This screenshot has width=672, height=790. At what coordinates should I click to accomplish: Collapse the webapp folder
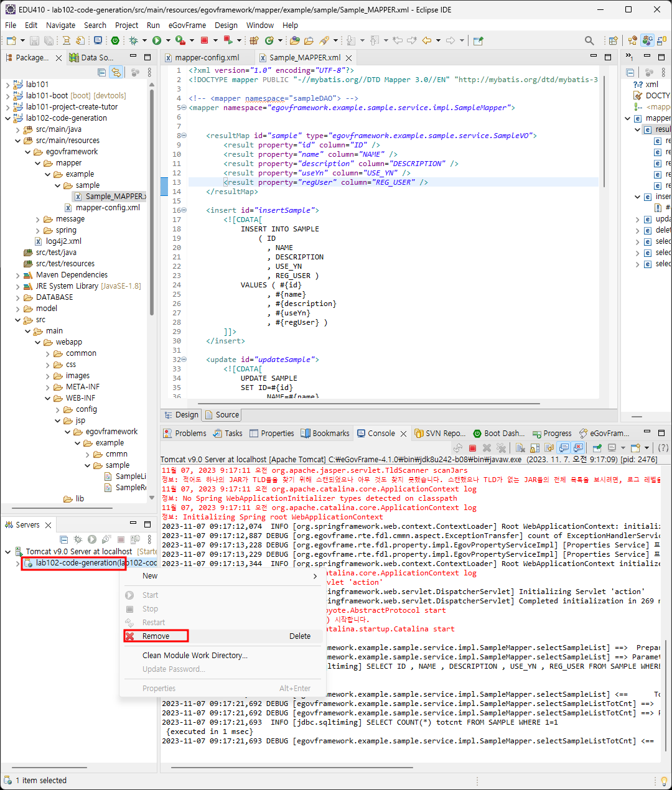click(x=37, y=342)
